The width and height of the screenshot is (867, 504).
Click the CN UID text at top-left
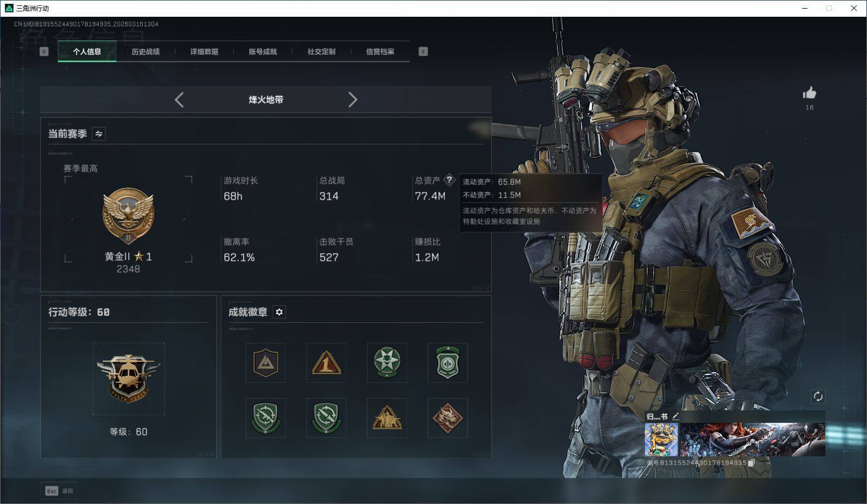(x=86, y=24)
